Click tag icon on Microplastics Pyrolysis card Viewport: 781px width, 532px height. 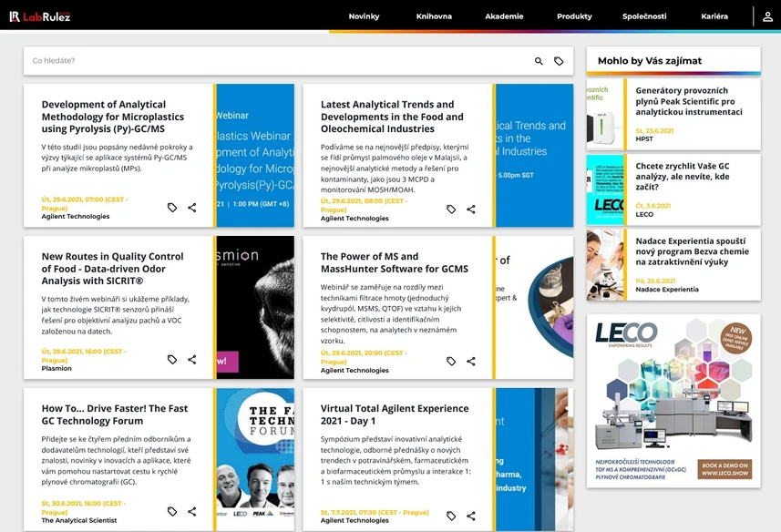tap(172, 208)
